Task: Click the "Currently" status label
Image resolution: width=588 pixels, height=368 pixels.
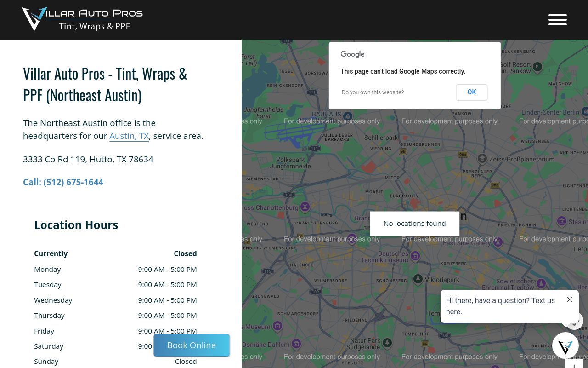Action: [51, 253]
